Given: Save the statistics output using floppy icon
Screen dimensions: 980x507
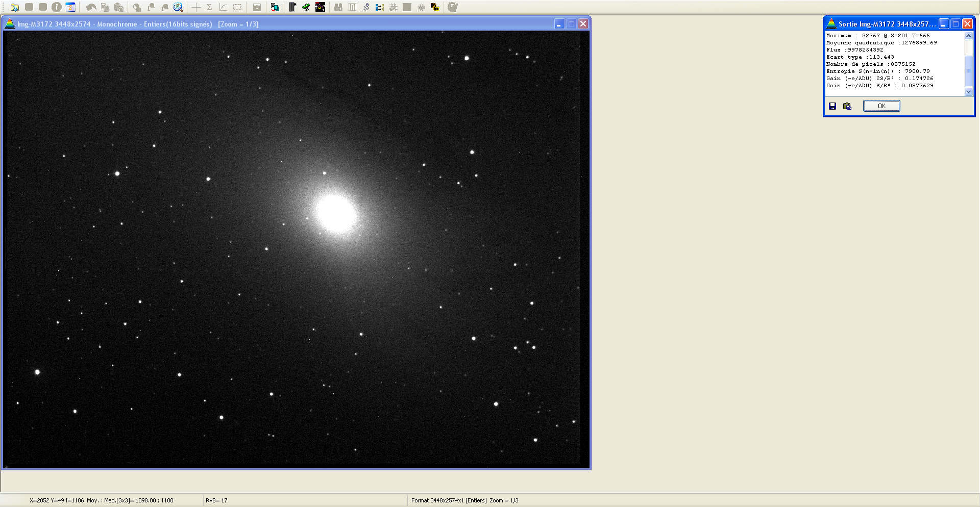Looking at the screenshot, I should [x=832, y=106].
